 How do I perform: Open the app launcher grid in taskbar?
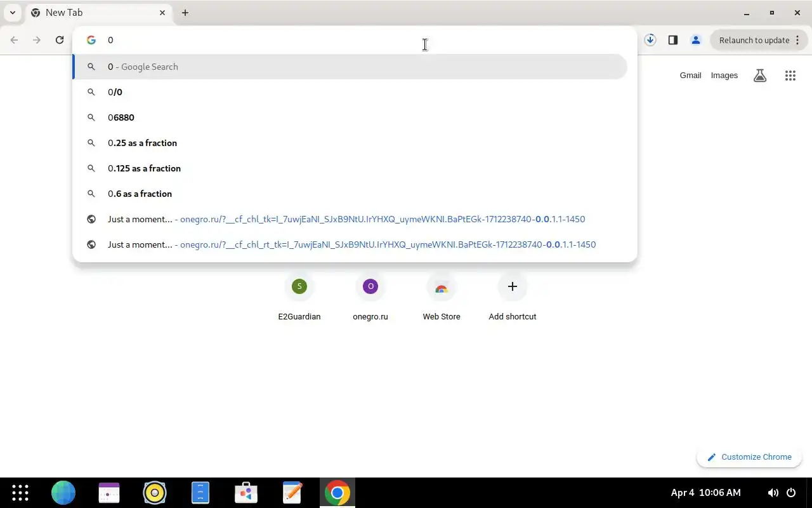[x=20, y=493]
